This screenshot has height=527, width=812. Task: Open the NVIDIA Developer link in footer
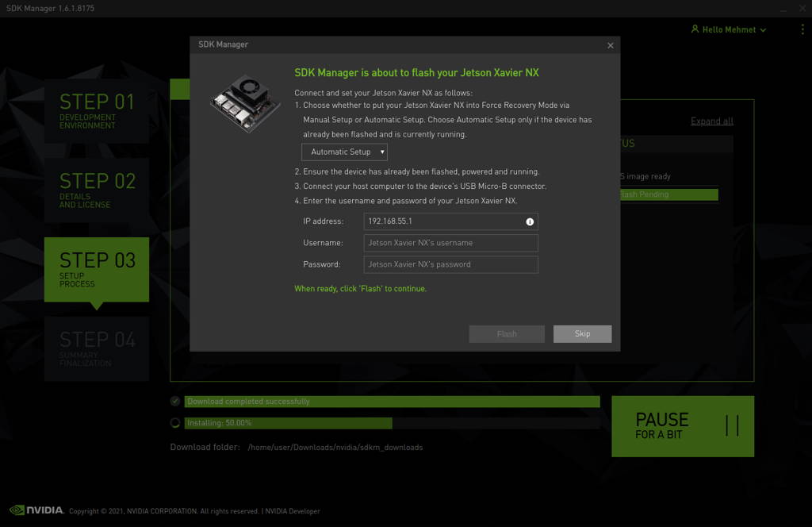pyautogui.click(x=293, y=511)
